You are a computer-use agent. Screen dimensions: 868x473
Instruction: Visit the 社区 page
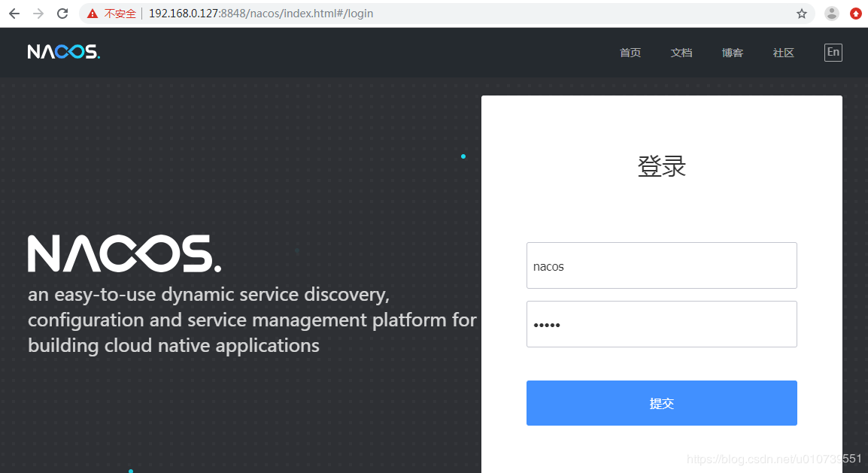[x=782, y=52]
